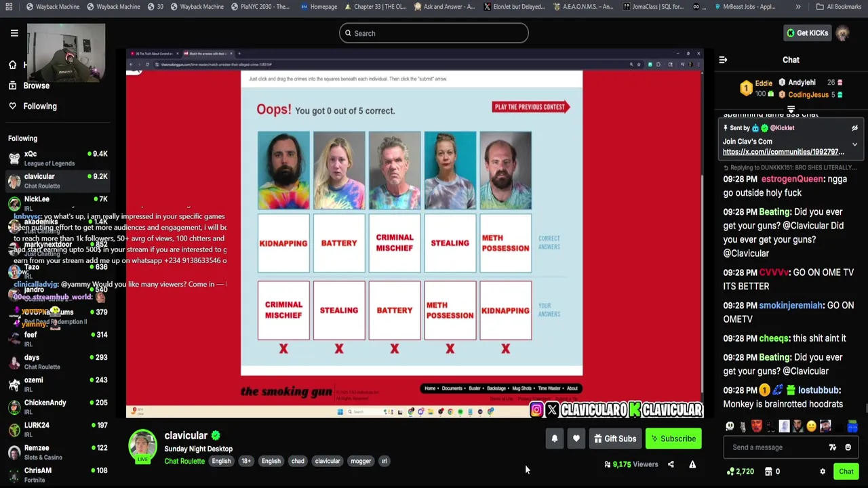This screenshot has height=488, width=868.
Task: Open the channel shop icon
Action: (x=768, y=472)
